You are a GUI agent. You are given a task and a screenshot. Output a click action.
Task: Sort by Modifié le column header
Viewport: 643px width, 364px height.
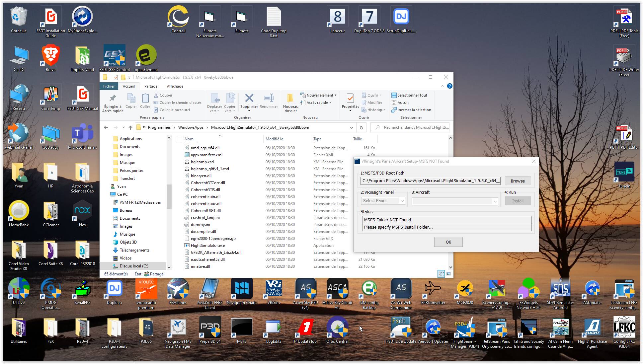[x=287, y=139]
